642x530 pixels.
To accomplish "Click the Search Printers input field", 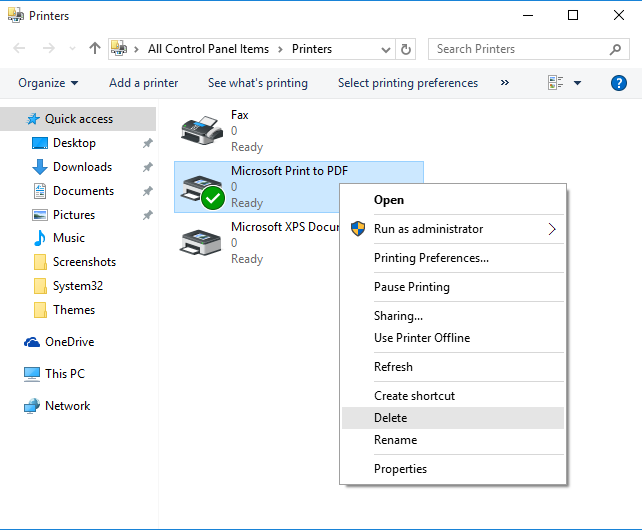I will pos(529,49).
